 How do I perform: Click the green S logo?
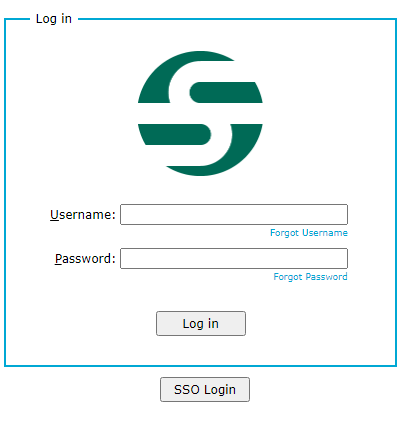[200, 113]
